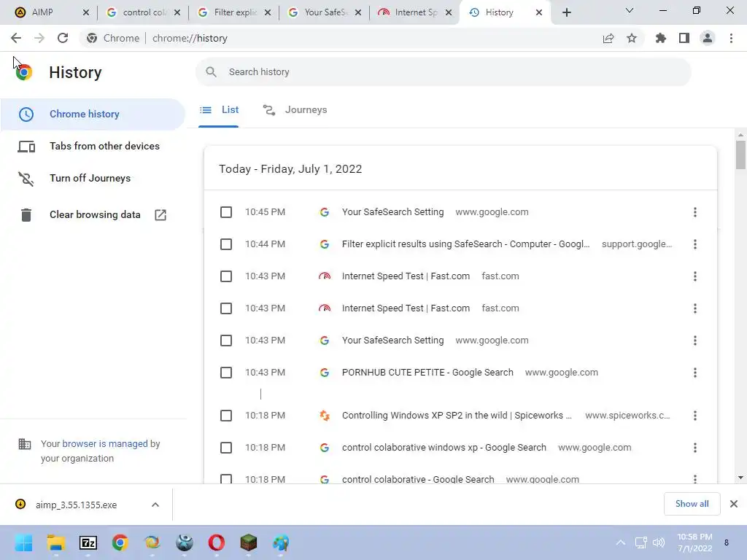Check the 10:43 PM Google Search entry box
Screen dimensions: 747x560
[226, 373]
